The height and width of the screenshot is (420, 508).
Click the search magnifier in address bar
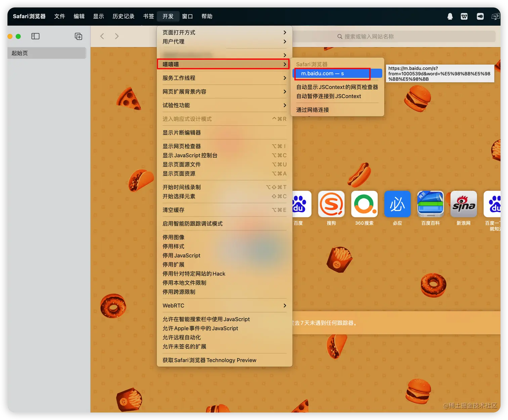(340, 37)
